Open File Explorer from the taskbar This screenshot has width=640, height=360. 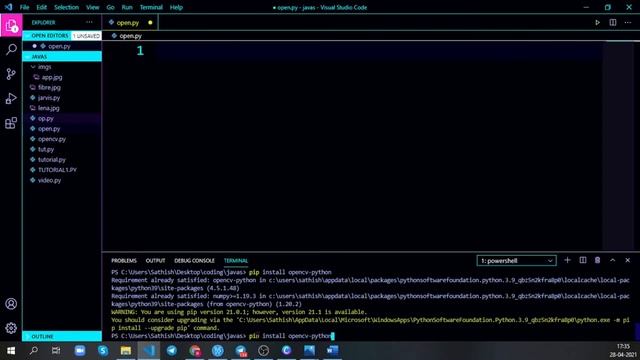126,351
